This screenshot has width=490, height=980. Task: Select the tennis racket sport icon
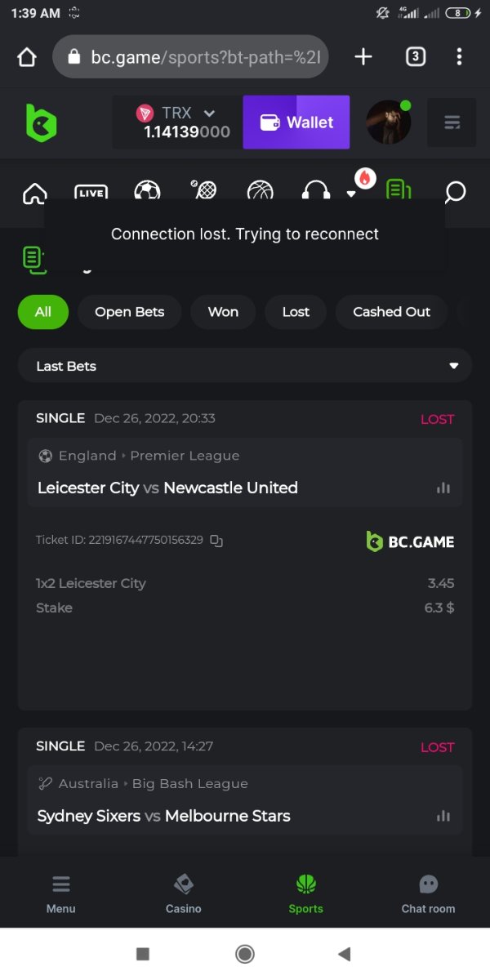pos(204,191)
